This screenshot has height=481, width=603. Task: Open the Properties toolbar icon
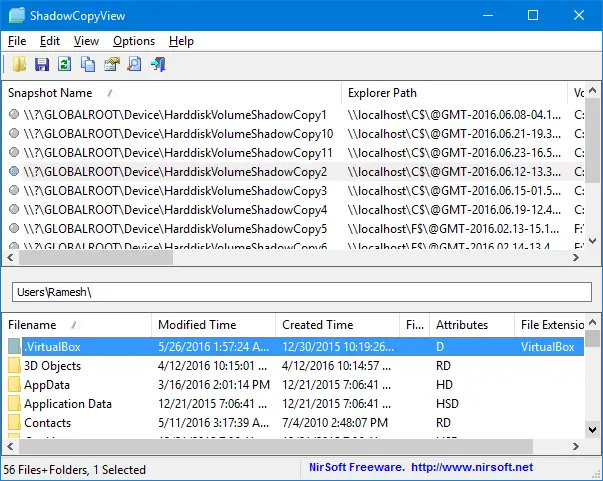(x=112, y=64)
